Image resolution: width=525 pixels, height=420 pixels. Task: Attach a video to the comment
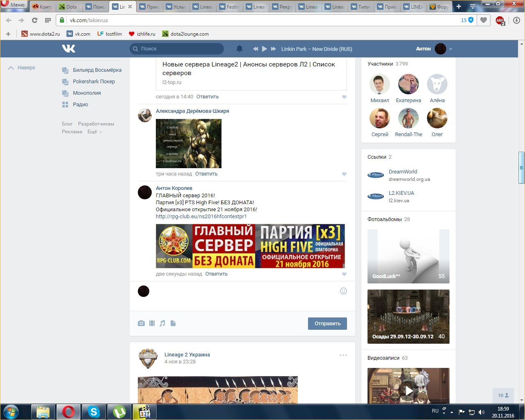click(x=152, y=323)
